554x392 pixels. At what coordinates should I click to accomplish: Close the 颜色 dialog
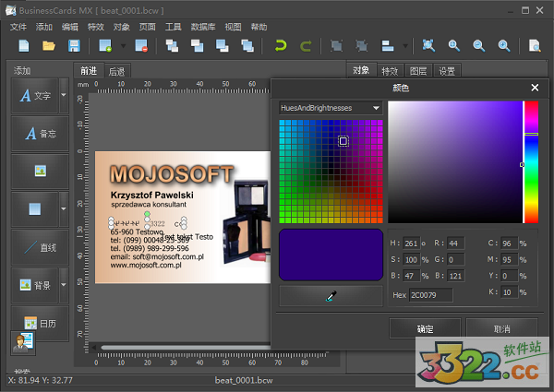[x=535, y=88]
